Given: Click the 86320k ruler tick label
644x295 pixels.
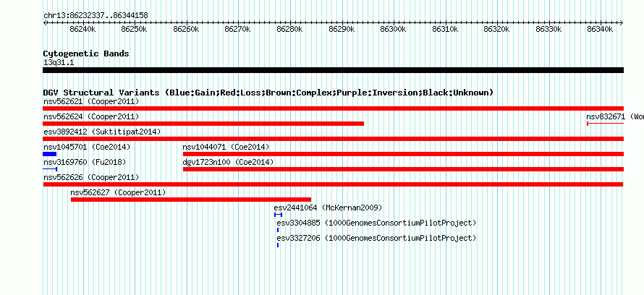Looking at the screenshot, I should [497, 29].
